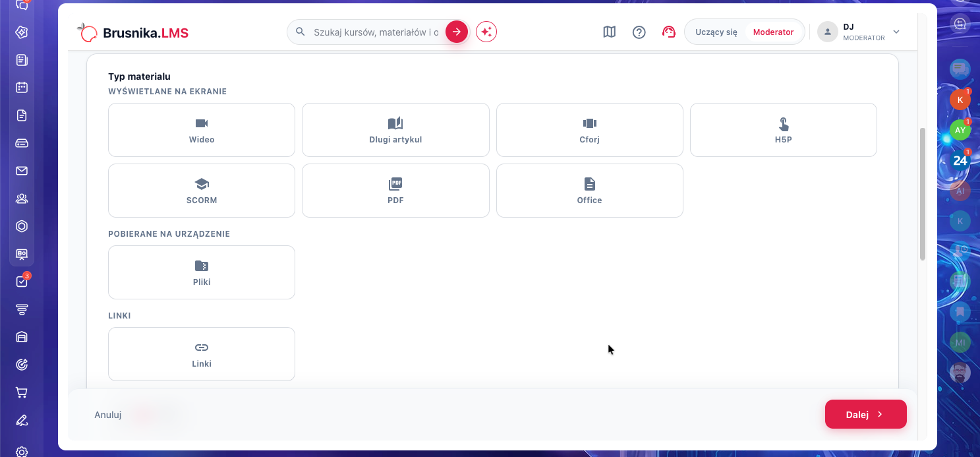Screen dimensions: 980x457
Task: Choose the PDF material type
Action: click(x=395, y=191)
